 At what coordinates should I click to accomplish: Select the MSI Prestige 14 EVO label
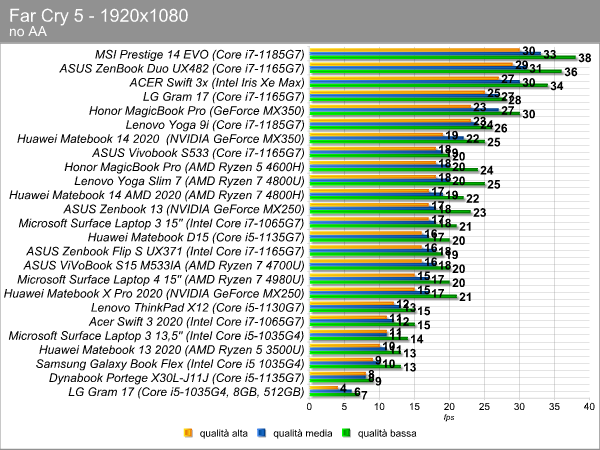tap(199, 54)
